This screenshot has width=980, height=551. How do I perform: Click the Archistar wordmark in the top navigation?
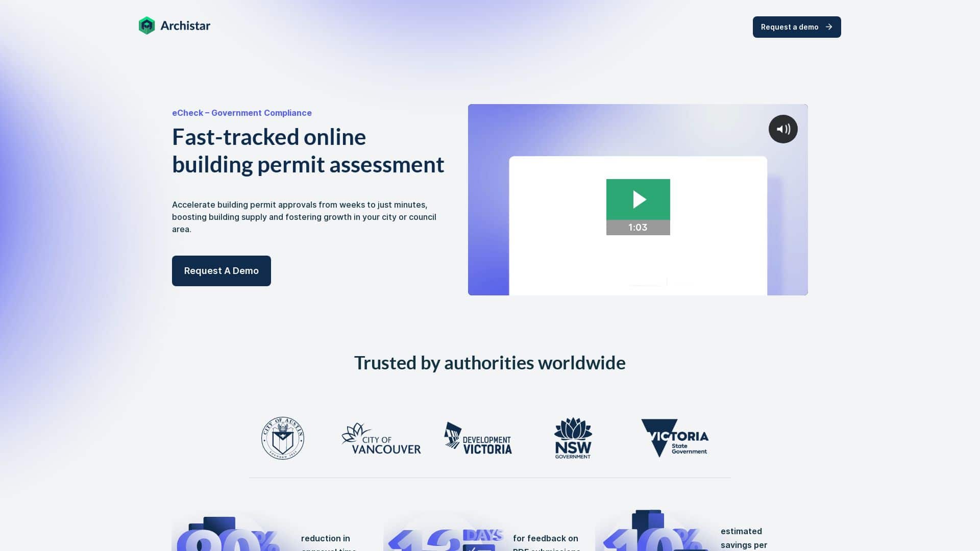pyautogui.click(x=185, y=25)
